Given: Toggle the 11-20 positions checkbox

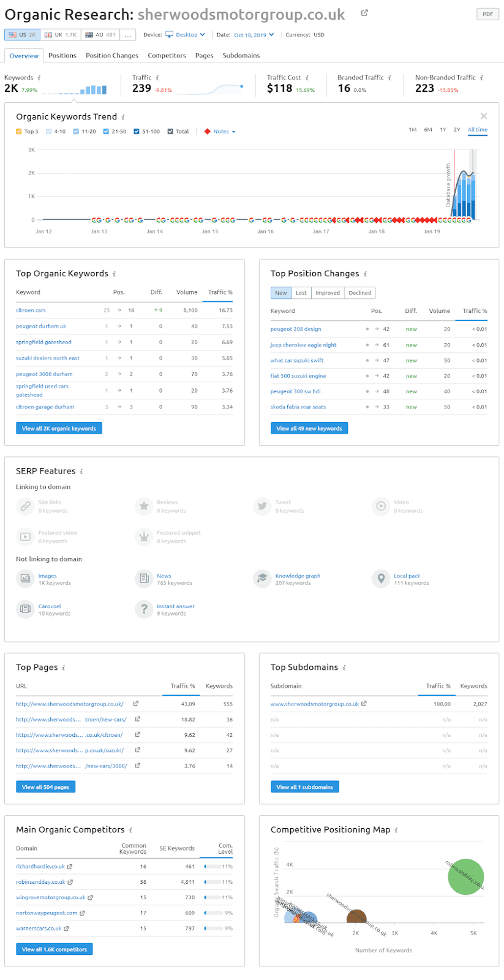Looking at the screenshot, I should point(76,132).
